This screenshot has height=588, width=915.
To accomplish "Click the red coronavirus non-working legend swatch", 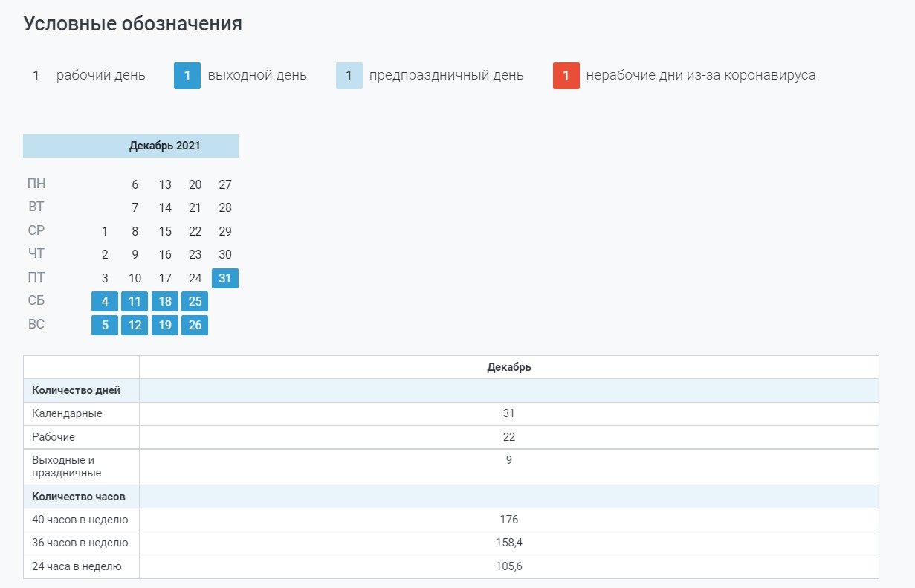I will 566,76.
